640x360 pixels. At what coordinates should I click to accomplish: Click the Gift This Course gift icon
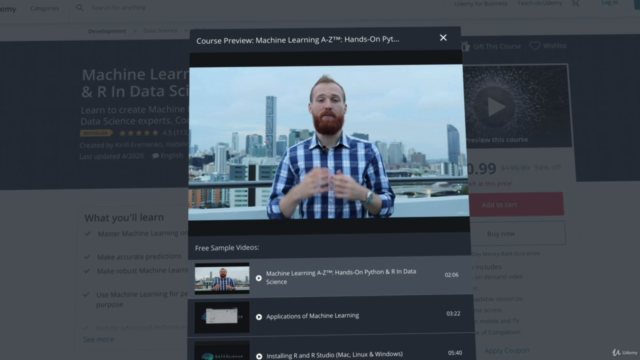pos(466,46)
